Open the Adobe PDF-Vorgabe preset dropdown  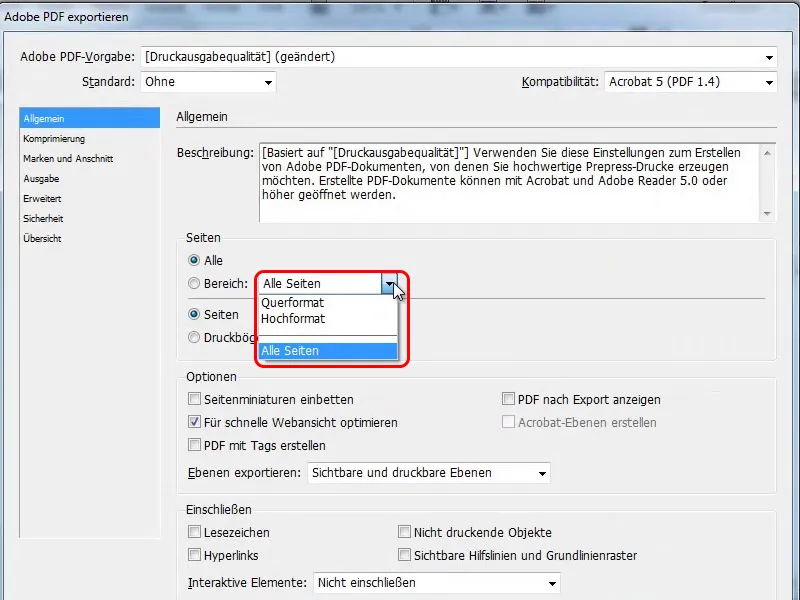tap(459, 57)
